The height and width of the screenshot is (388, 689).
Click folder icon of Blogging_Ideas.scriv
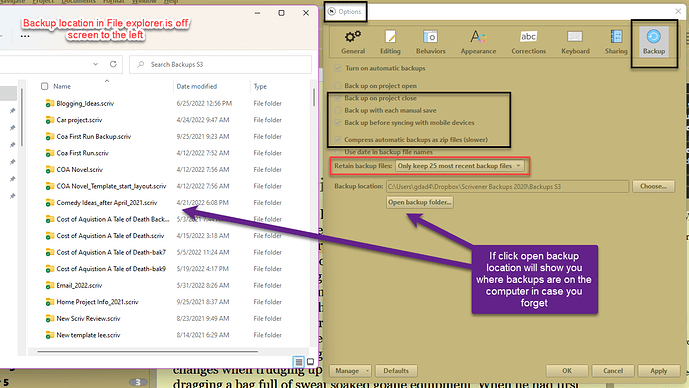point(50,103)
